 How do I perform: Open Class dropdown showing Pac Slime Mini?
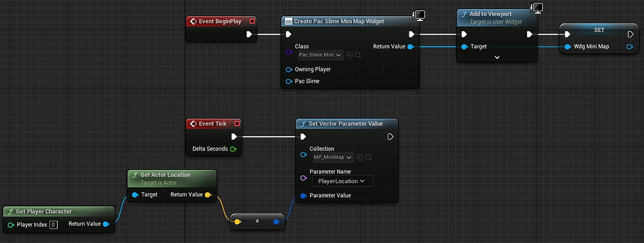click(x=321, y=55)
